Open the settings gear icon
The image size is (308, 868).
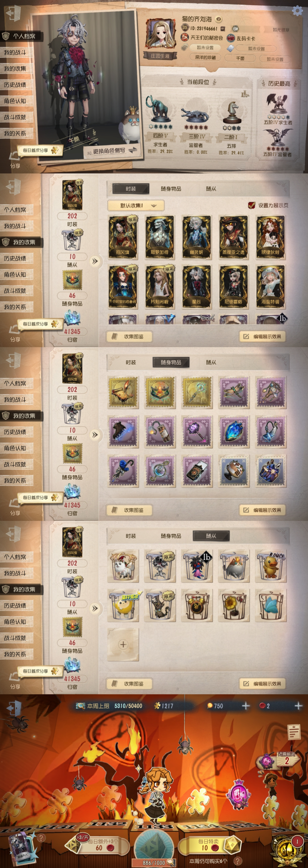297,11
